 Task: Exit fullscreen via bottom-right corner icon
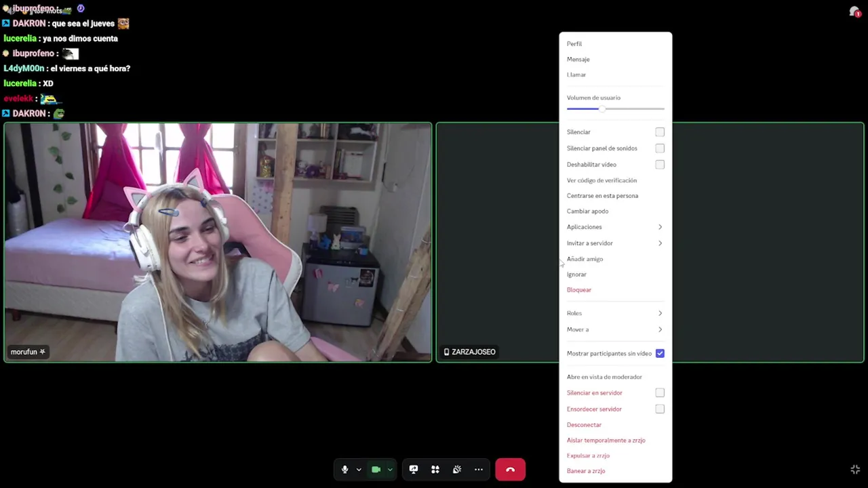coord(855,470)
